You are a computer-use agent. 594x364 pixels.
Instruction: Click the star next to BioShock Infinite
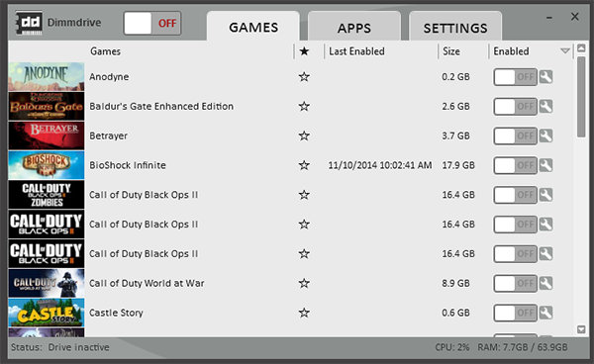click(304, 165)
